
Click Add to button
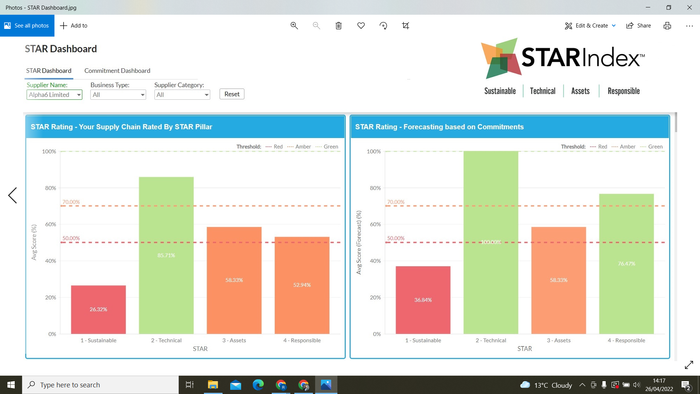pos(74,26)
